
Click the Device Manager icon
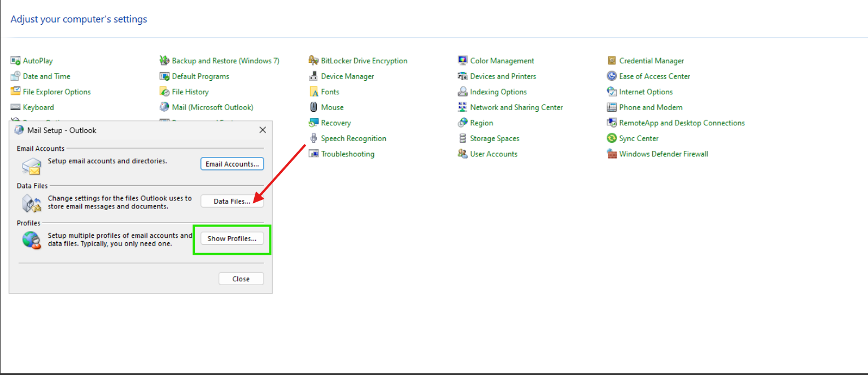click(x=313, y=76)
